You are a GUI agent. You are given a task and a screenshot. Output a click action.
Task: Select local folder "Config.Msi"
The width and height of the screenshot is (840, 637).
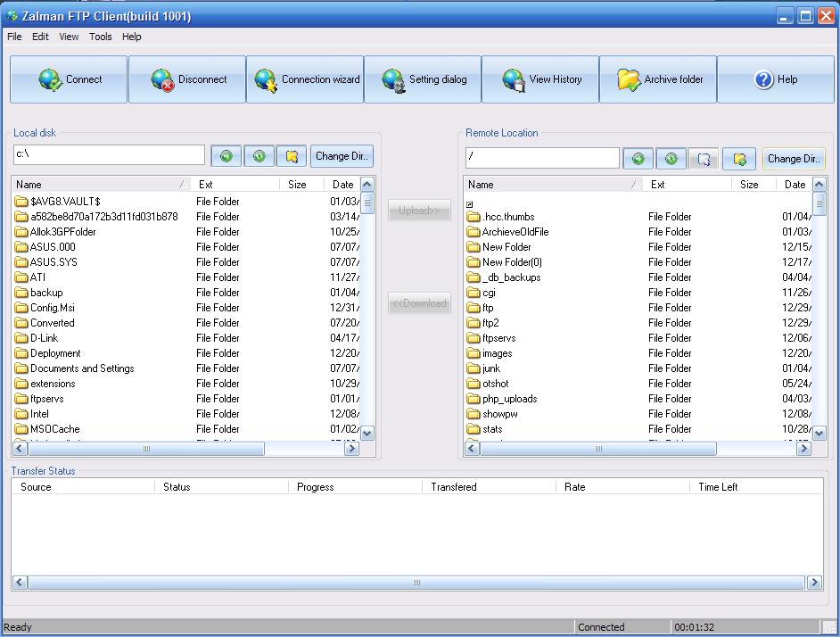(x=53, y=308)
